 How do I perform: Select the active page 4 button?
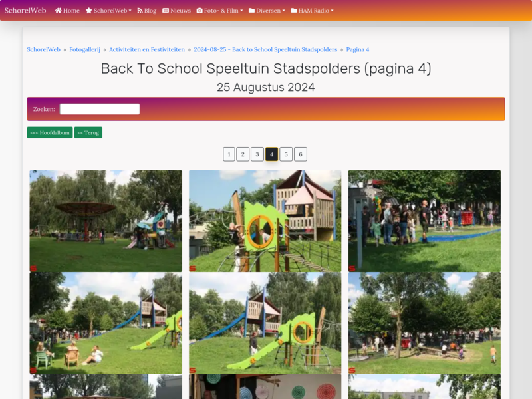point(271,154)
